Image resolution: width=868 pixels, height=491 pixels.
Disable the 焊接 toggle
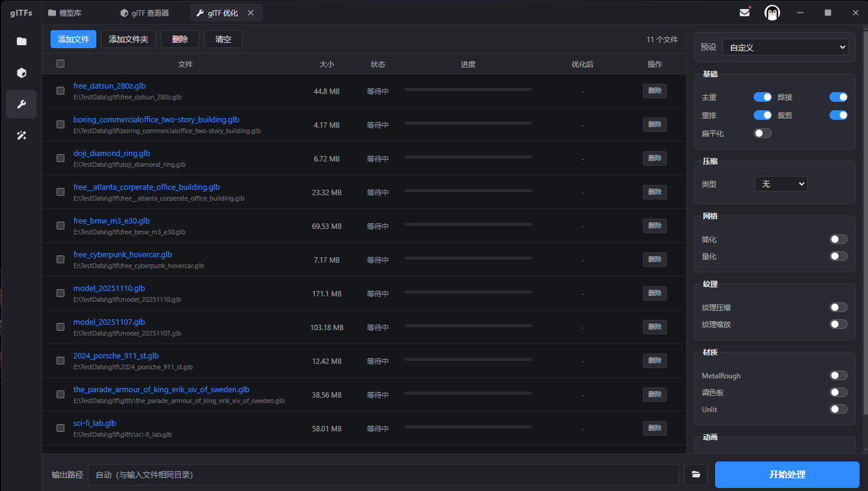[839, 97]
